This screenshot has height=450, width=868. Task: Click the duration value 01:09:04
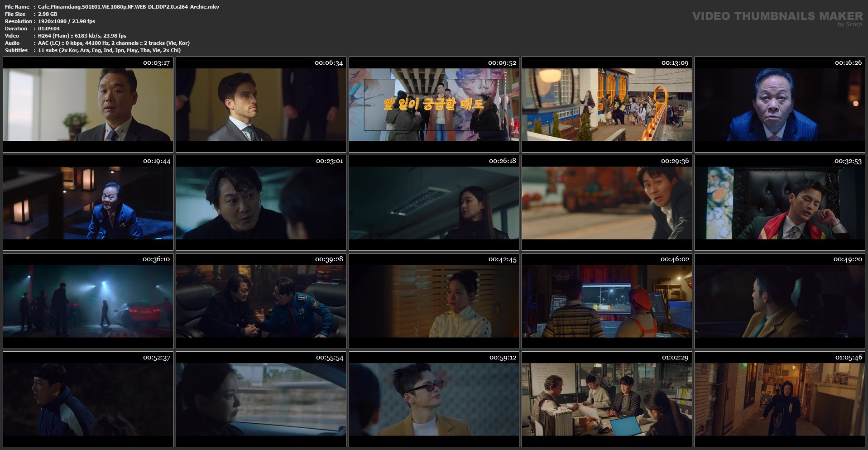tap(49, 29)
